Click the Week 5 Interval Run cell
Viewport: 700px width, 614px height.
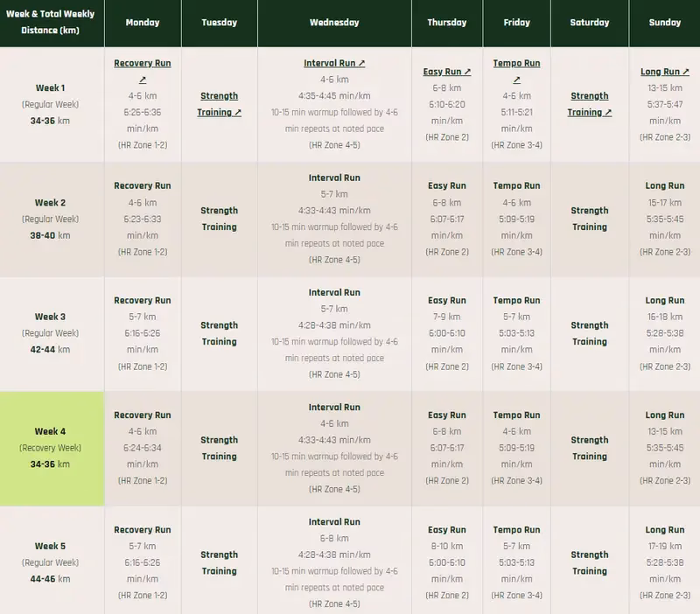pos(335,566)
